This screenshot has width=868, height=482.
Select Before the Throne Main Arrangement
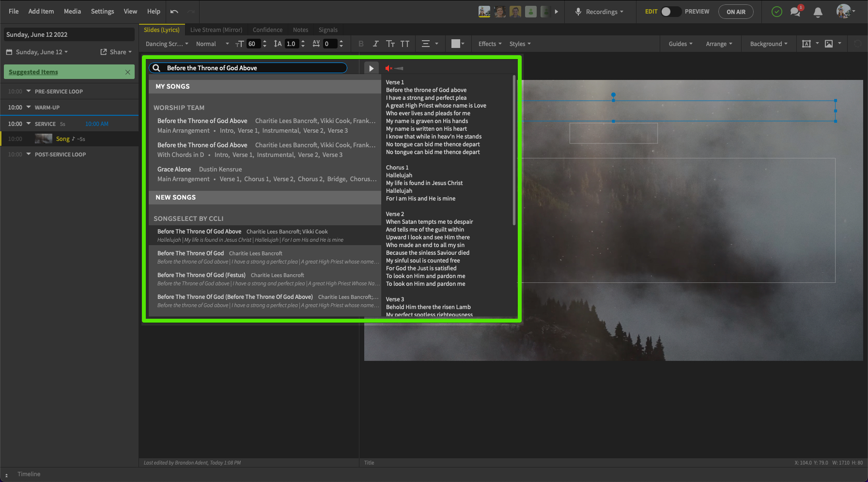click(265, 125)
